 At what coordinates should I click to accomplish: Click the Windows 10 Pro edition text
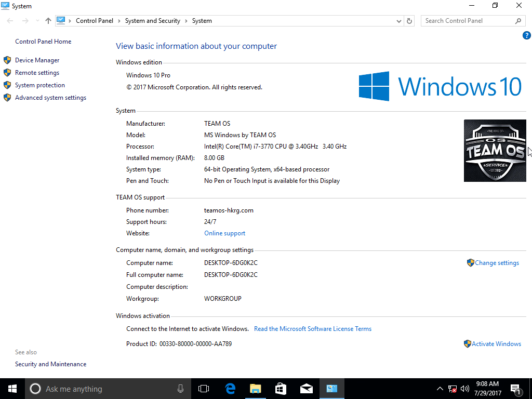[x=148, y=75]
